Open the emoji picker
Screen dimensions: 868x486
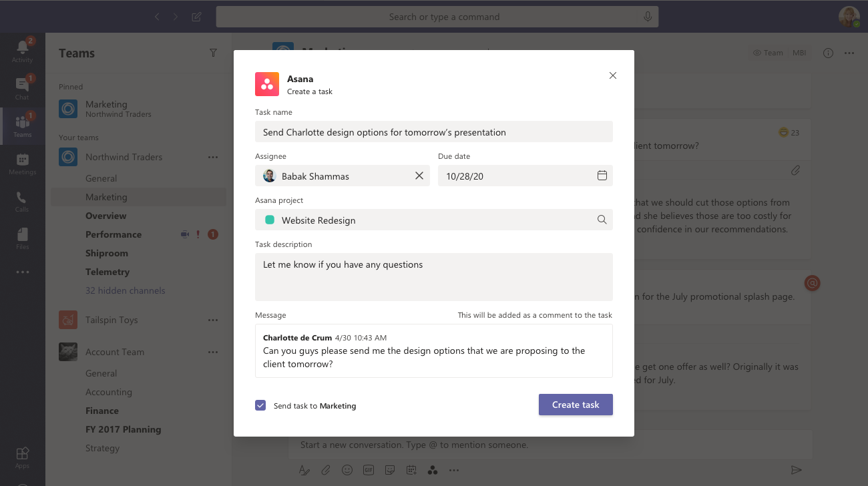[x=347, y=470]
